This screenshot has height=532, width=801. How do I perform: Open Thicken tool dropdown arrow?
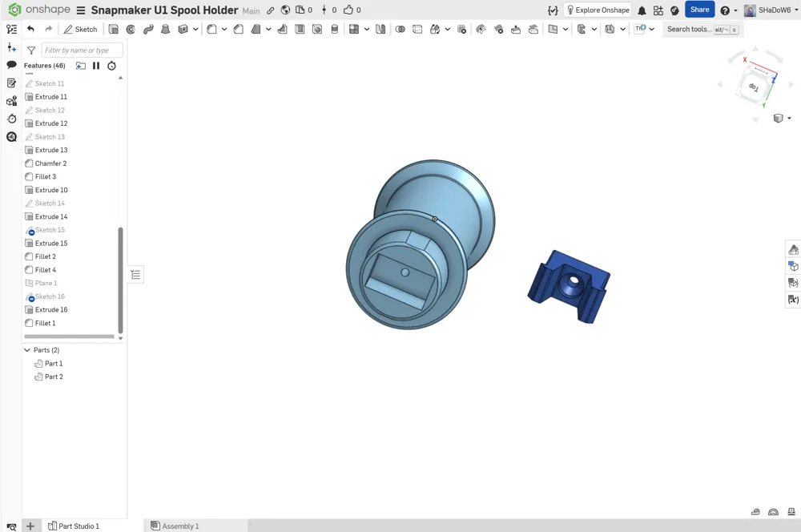(x=195, y=29)
